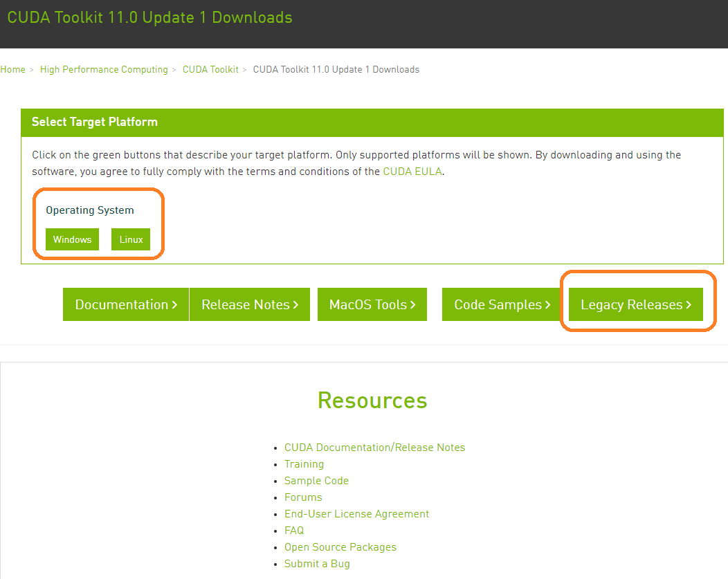Image resolution: width=728 pixels, height=579 pixels.
Task: Open the Training resource link
Action: pos(304,464)
